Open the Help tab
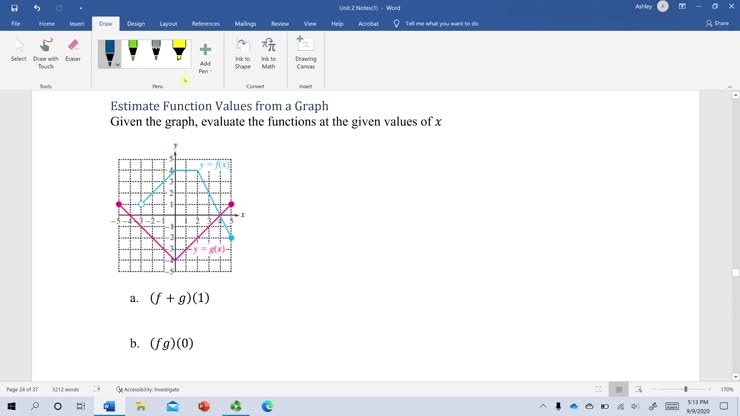 [x=337, y=24]
